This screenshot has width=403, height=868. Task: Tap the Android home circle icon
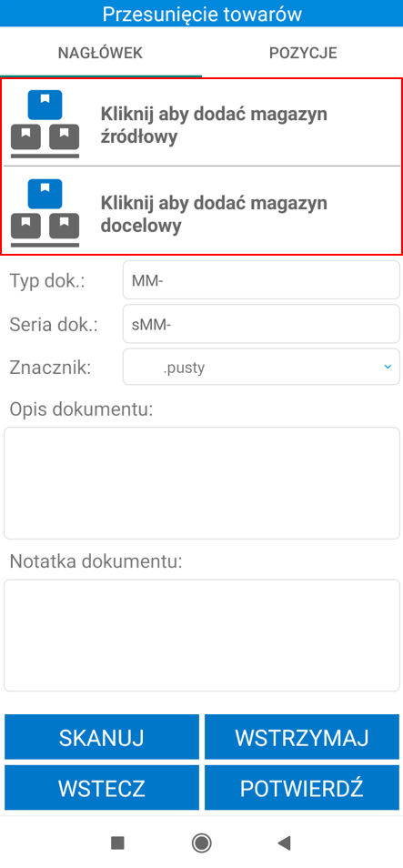point(202,843)
